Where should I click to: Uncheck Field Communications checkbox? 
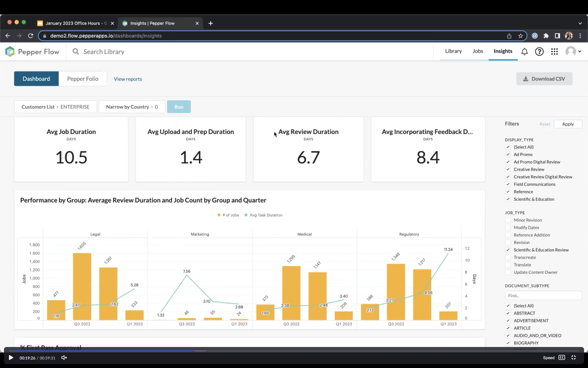(x=508, y=184)
